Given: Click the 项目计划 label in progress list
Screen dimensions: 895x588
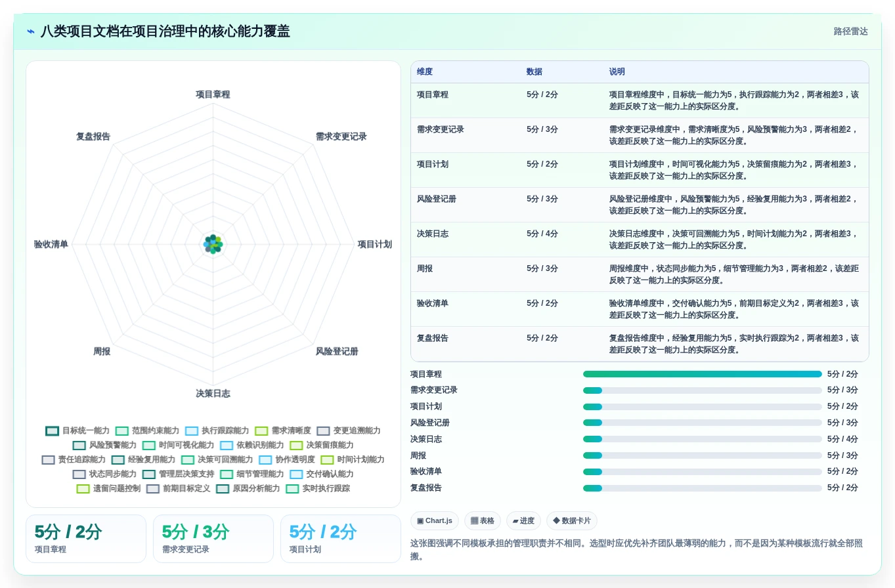Looking at the screenshot, I should pyautogui.click(x=426, y=406).
